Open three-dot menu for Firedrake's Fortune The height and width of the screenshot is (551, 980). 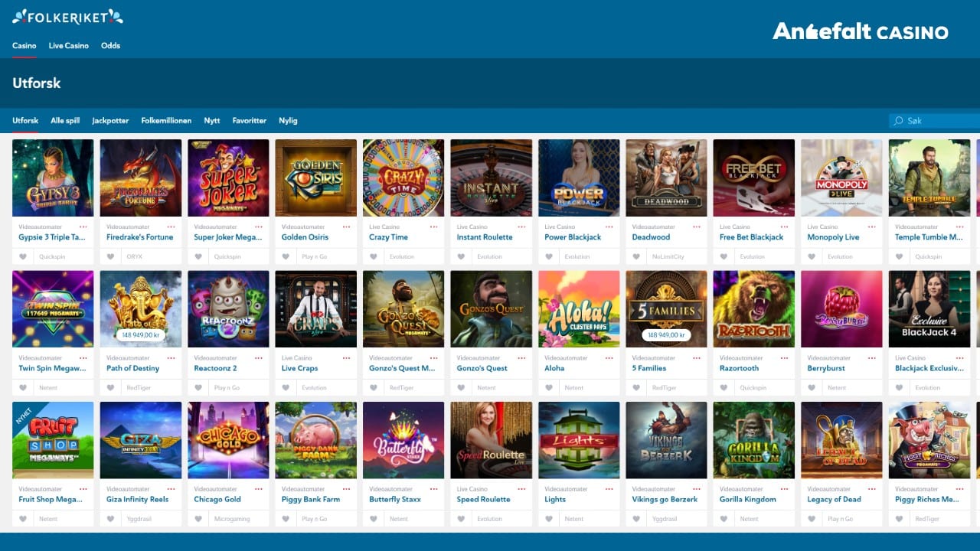[x=171, y=227]
